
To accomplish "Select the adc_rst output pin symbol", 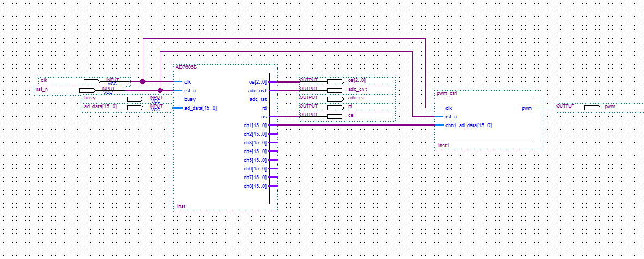I will [x=336, y=99].
